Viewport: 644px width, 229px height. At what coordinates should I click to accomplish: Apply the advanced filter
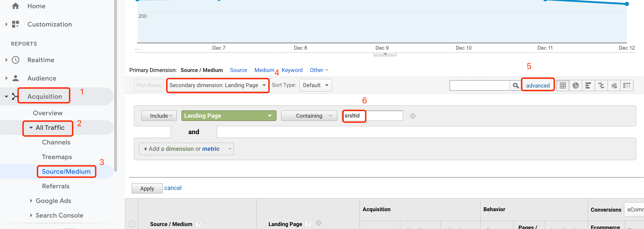coord(147,188)
